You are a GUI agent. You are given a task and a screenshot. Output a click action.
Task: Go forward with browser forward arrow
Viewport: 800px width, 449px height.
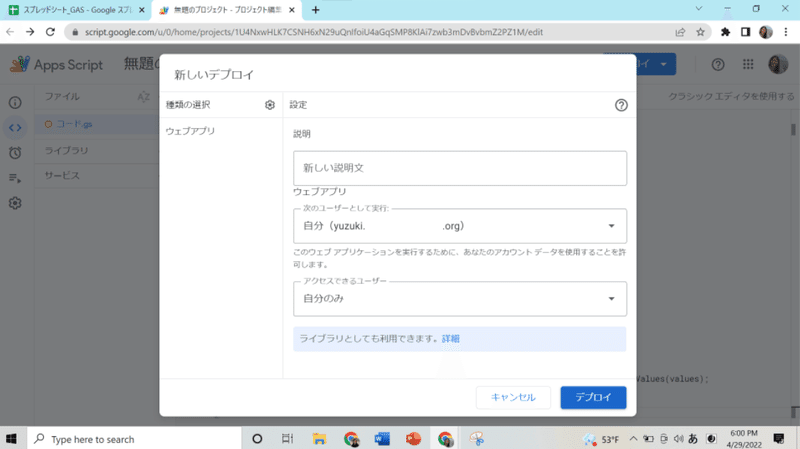pyautogui.click(x=30, y=32)
